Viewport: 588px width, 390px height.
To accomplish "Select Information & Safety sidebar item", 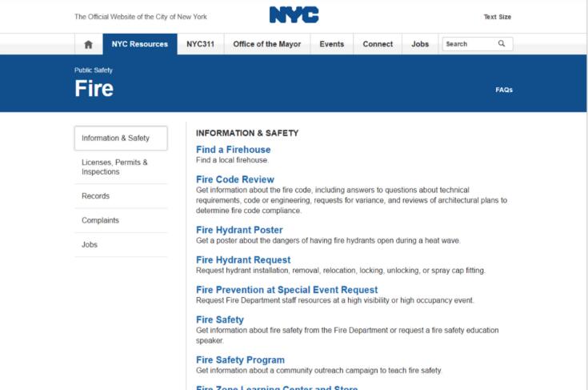I will tap(121, 139).
